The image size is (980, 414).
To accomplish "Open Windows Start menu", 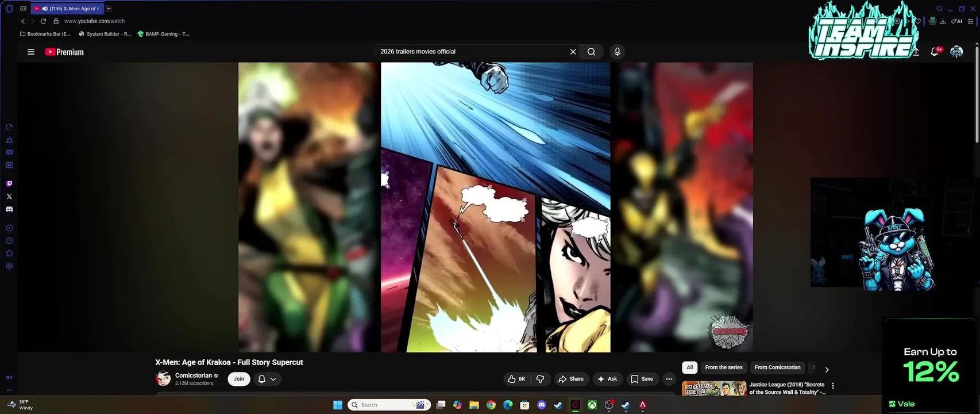I will click(x=338, y=405).
